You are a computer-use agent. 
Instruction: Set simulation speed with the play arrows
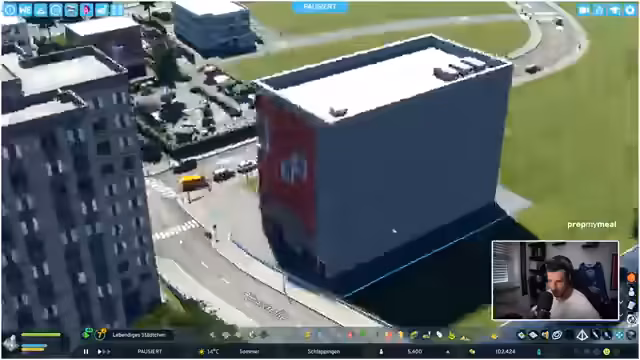click(x=104, y=351)
